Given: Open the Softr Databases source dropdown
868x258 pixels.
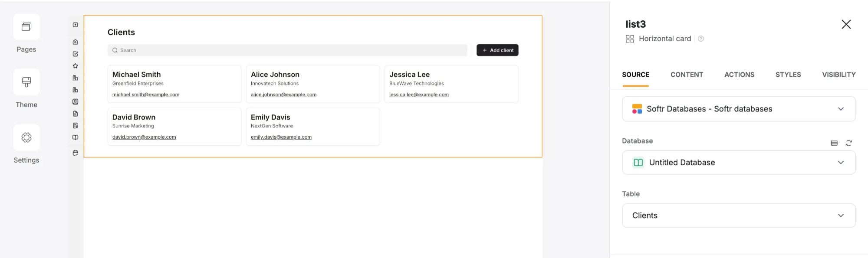Looking at the screenshot, I should click(x=739, y=109).
